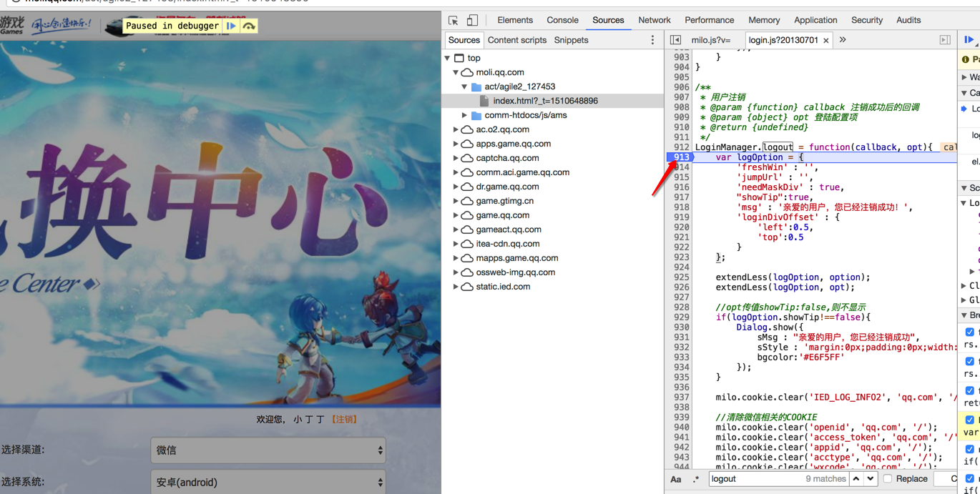Click cloud icon beside static.ied.com
This screenshot has height=494, width=980.
pyautogui.click(x=467, y=287)
